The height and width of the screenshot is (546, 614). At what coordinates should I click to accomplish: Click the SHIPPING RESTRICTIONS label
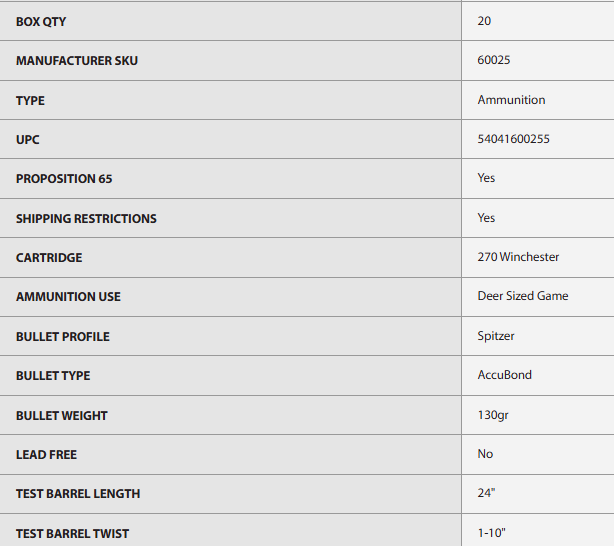point(86,218)
